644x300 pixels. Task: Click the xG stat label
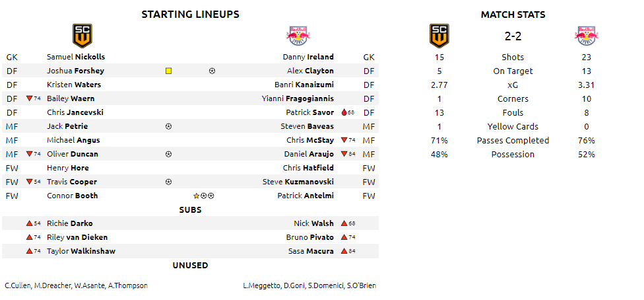(513, 85)
